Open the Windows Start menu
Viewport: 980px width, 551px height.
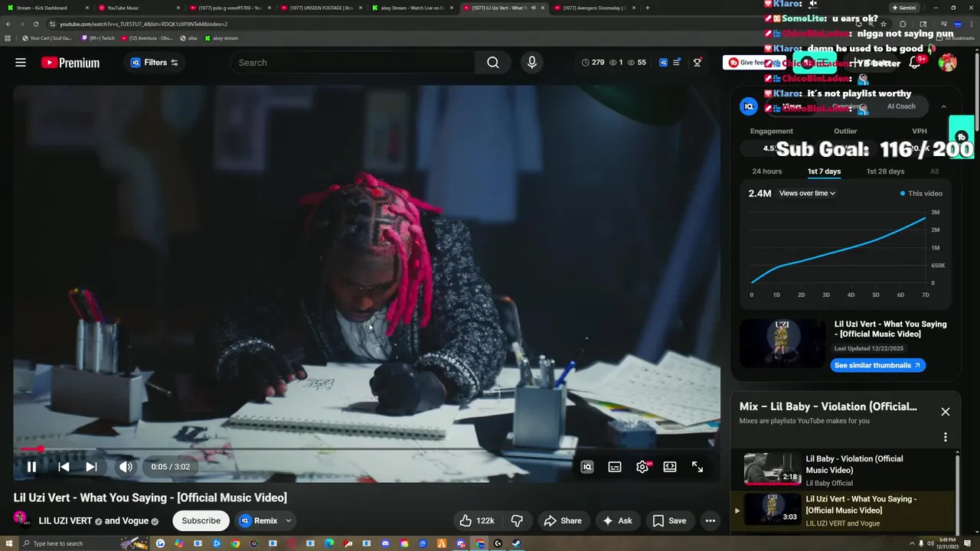pyautogui.click(x=8, y=543)
